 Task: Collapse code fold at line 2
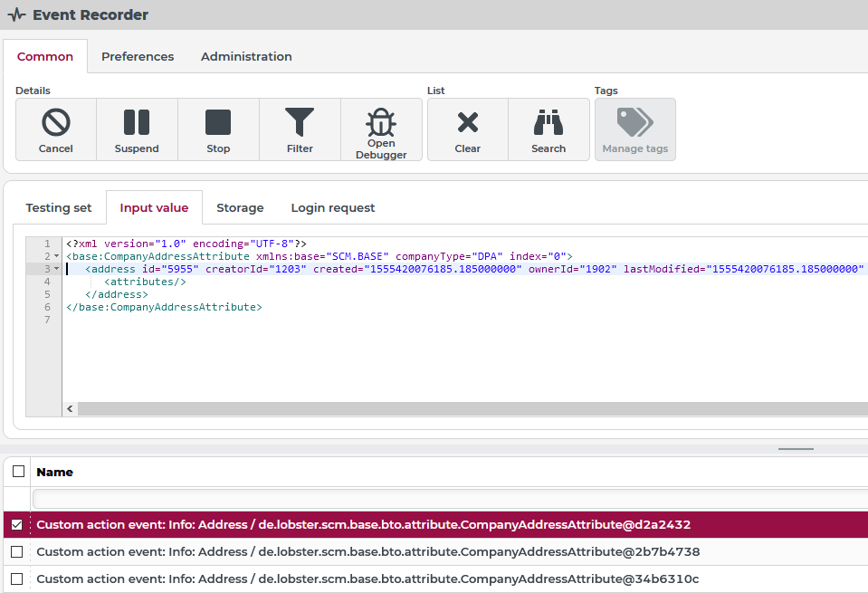tap(56, 256)
